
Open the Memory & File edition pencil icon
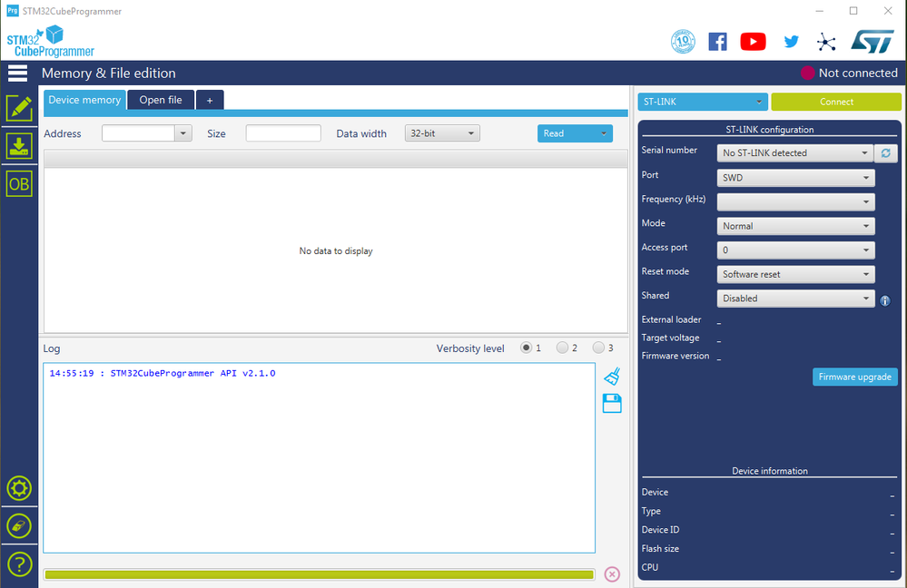pos(19,108)
